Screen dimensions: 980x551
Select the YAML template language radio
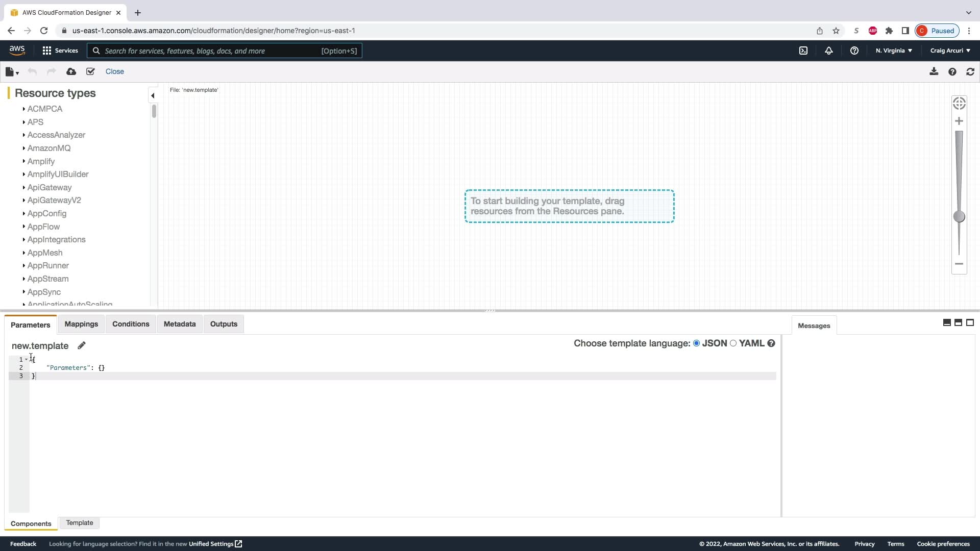[733, 343]
